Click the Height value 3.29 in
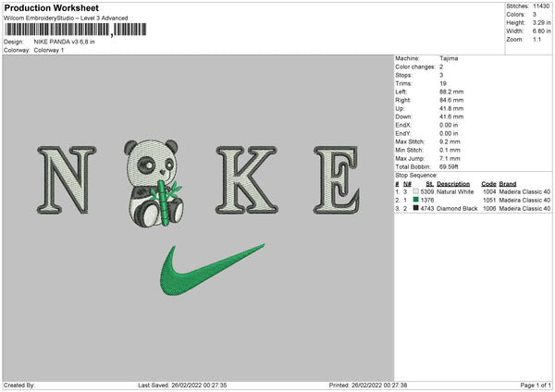The height and width of the screenshot is (392, 555). (541, 22)
